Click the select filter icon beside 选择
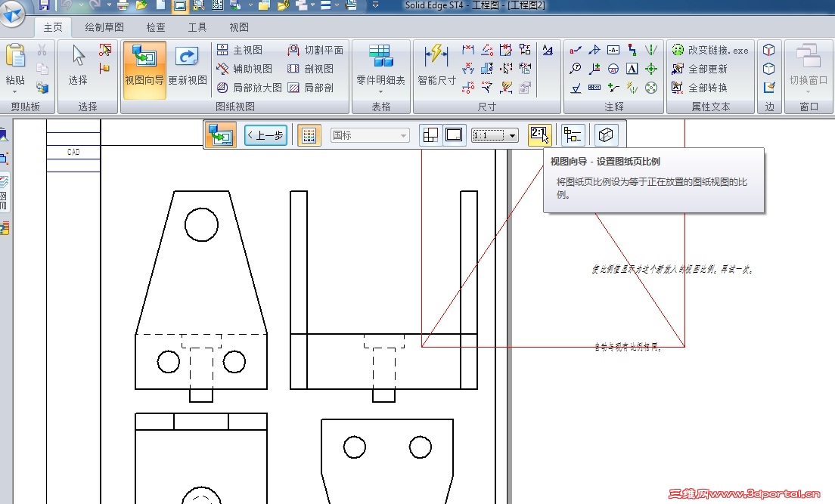Viewport: 835px width, 504px height. [x=105, y=50]
